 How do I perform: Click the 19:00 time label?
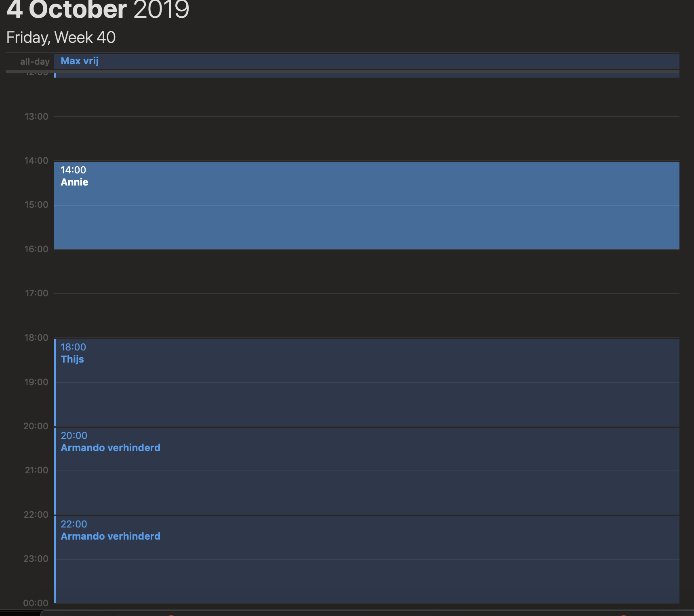pyautogui.click(x=36, y=382)
